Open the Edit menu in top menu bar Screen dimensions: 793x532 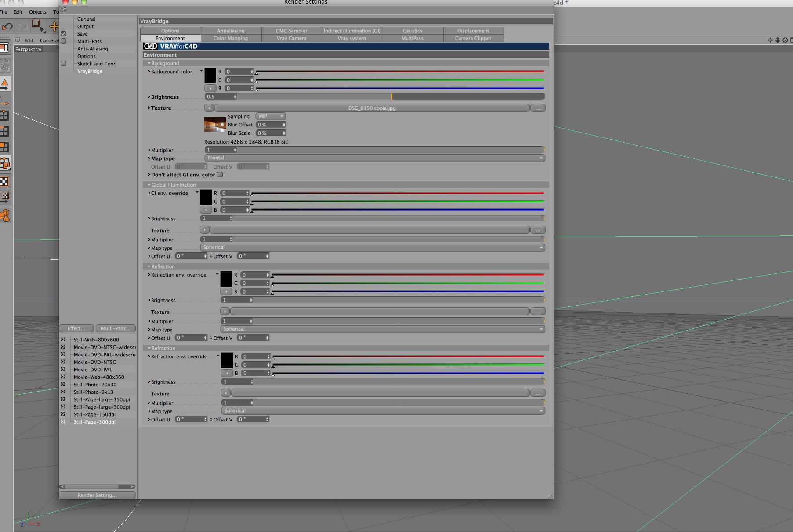tap(18, 12)
